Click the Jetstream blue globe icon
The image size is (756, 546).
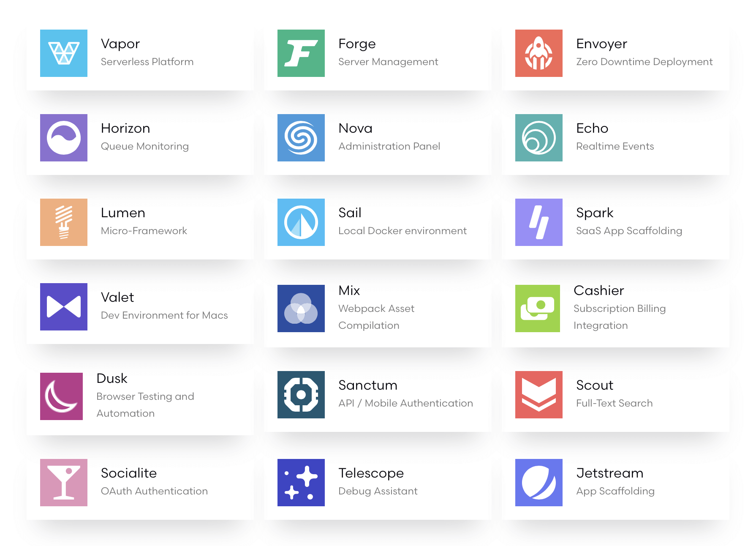click(539, 483)
